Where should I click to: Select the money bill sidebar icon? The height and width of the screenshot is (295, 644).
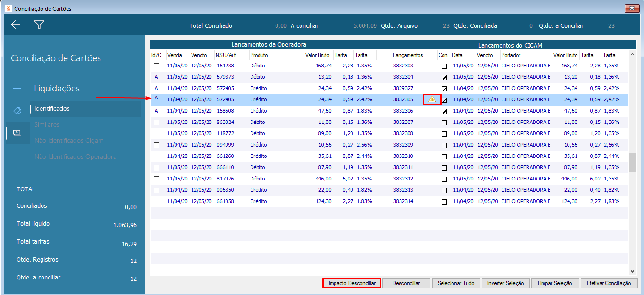[17, 133]
